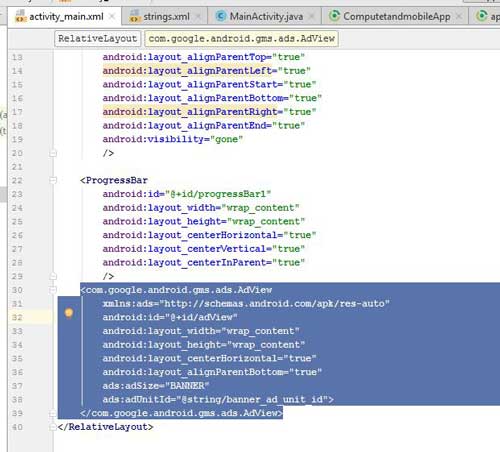Click the com.google.android.gms.ads.AdView breadcrumb
The height and width of the screenshot is (452, 500).
(x=242, y=38)
